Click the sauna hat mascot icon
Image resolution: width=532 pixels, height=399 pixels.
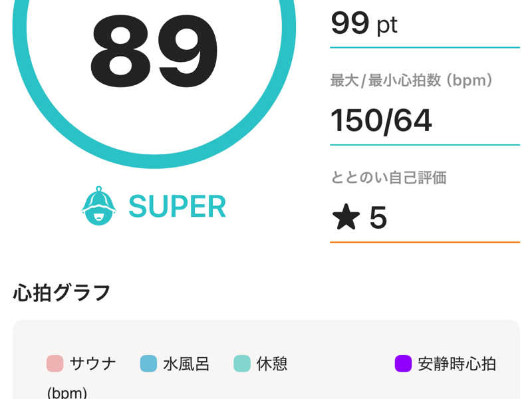[x=98, y=206]
